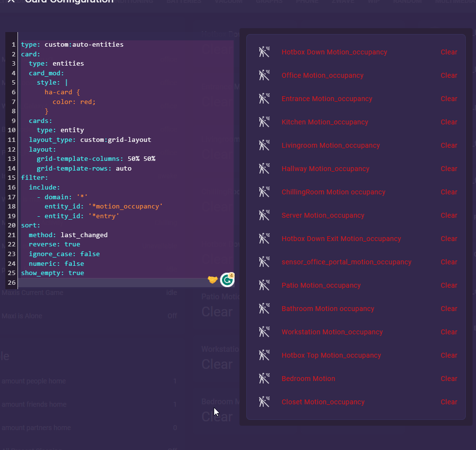The image size is (476, 450).
Task: Click the Bathroom Motion occupancy sensor icon
Action: [264, 308]
